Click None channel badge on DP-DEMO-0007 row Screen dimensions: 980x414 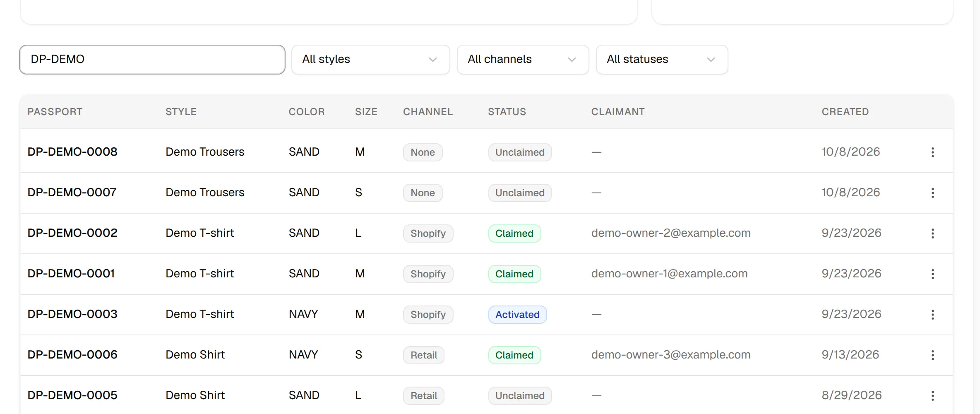[423, 193]
